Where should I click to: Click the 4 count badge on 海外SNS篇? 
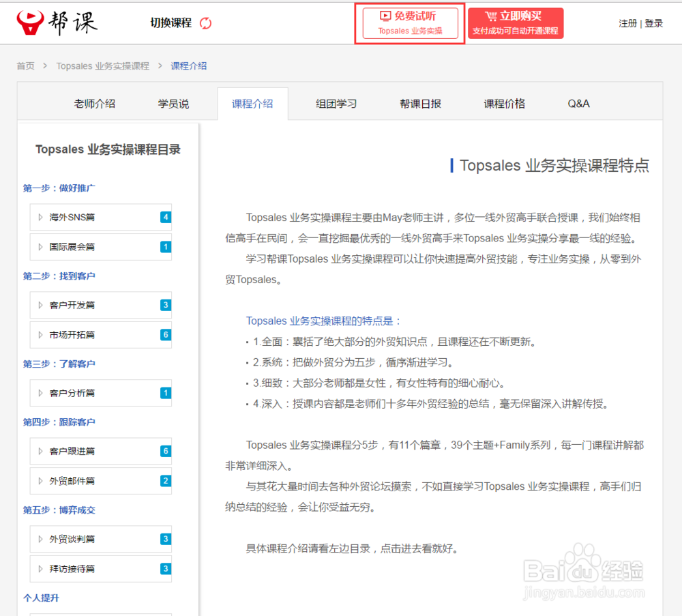click(x=165, y=217)
